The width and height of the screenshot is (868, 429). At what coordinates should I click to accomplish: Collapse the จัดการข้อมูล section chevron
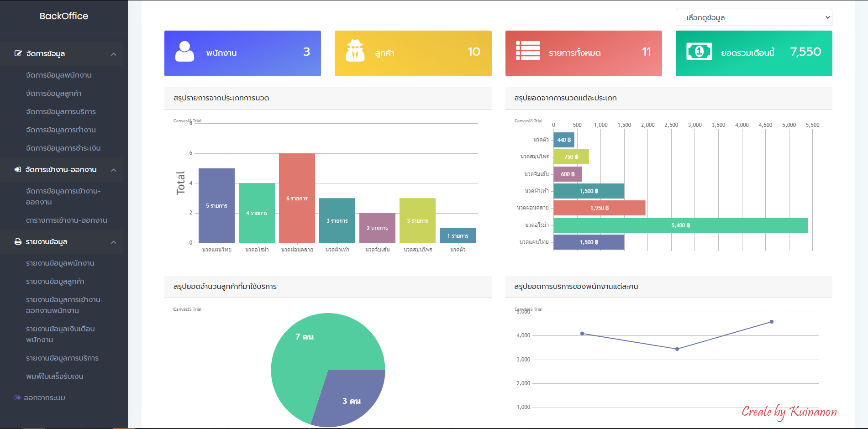coord(114,54)
